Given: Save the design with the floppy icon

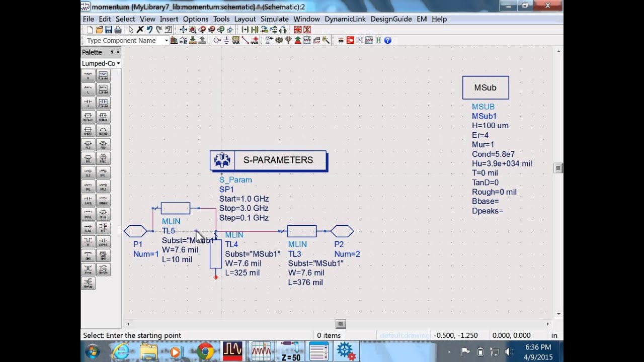Looking at the screenshot, I should point(109,30).
